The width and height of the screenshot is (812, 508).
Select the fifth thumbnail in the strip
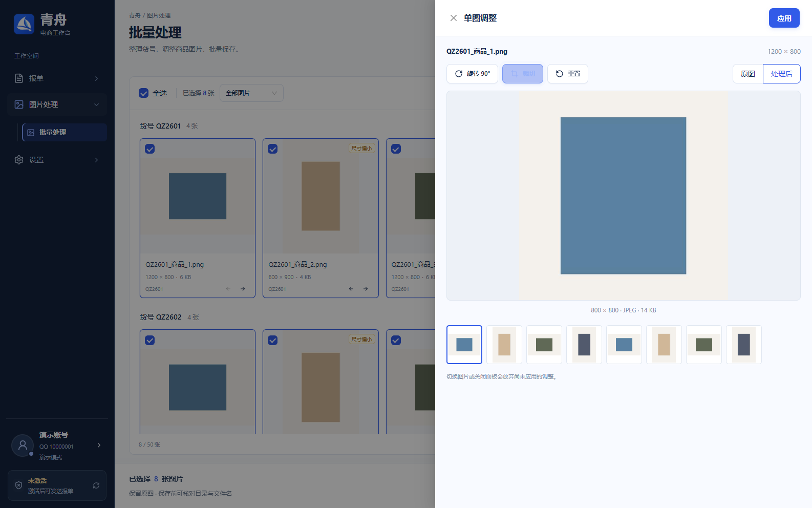pyautogui.click(x=624, y=345)
